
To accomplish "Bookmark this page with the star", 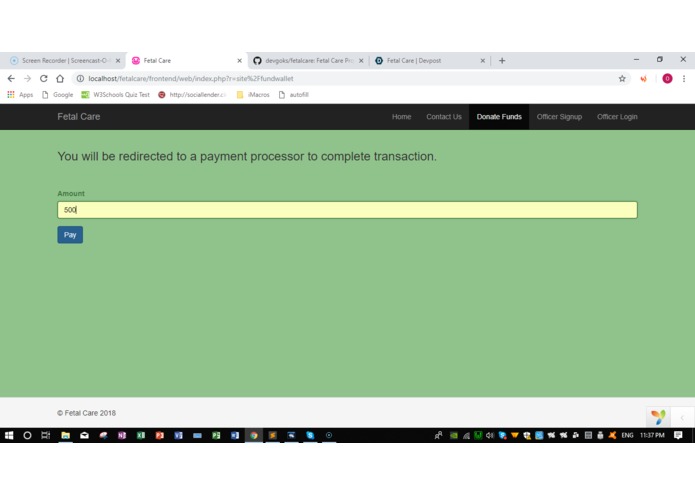I will [622, 78].
